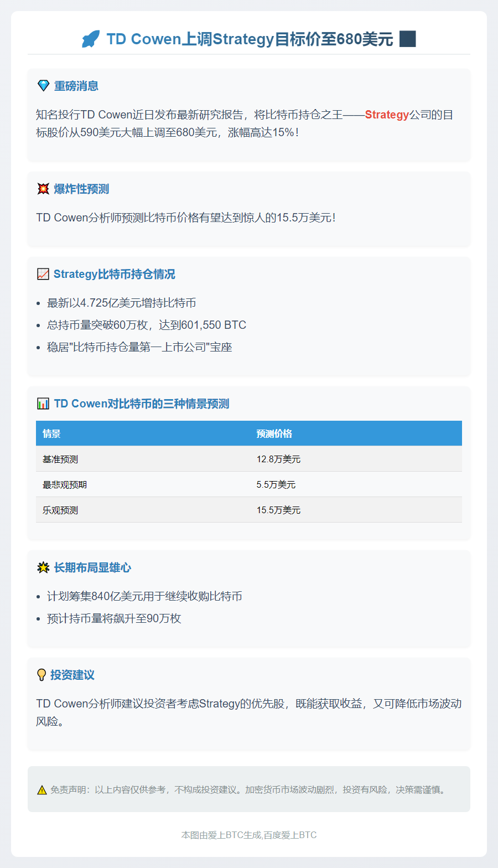Click the 乐观预测 table cell
The image size is (498, 868).
click(x=143, y=510)
